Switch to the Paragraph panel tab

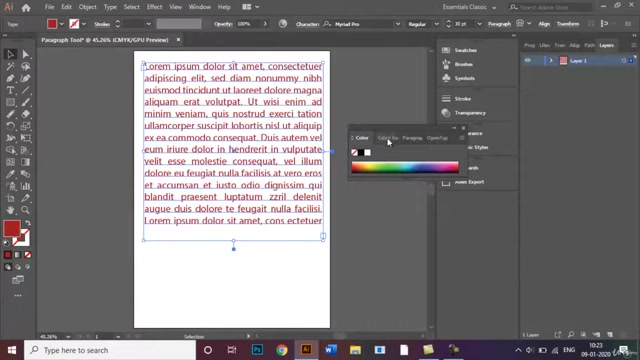(412, 138)
